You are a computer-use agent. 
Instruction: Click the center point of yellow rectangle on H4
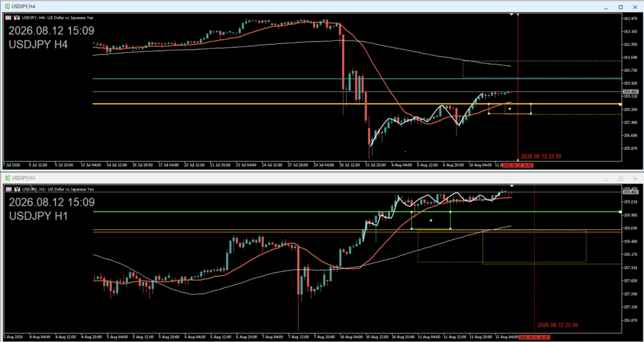509,109
